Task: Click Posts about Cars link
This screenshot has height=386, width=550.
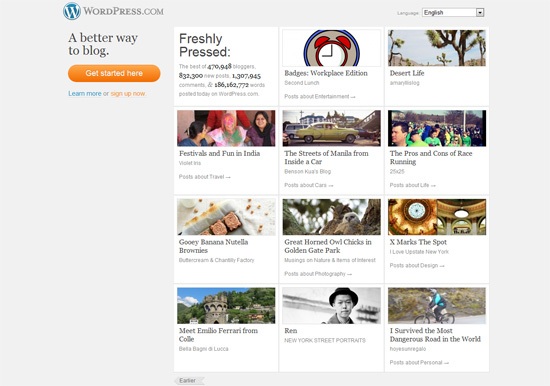Action: coord(309,185)
